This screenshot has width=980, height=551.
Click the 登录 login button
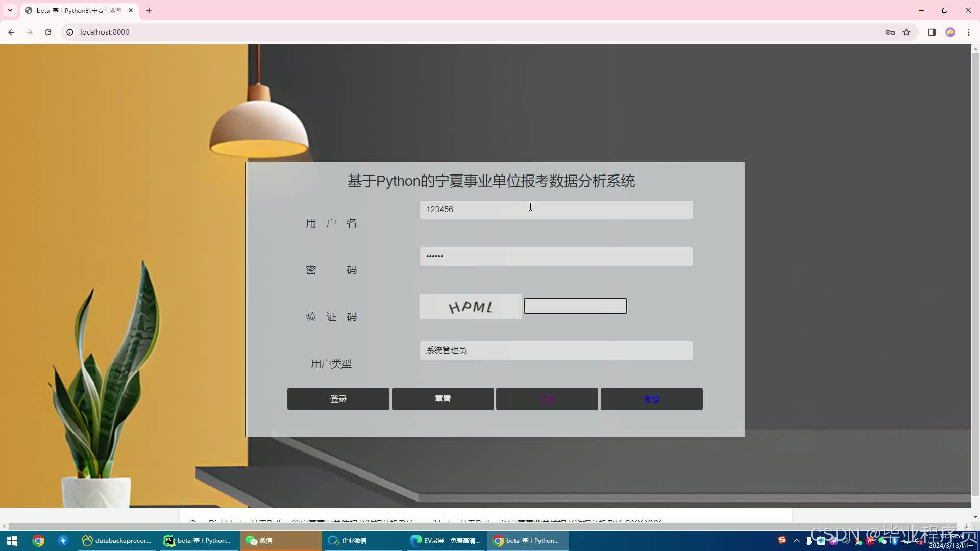[338, 399]
